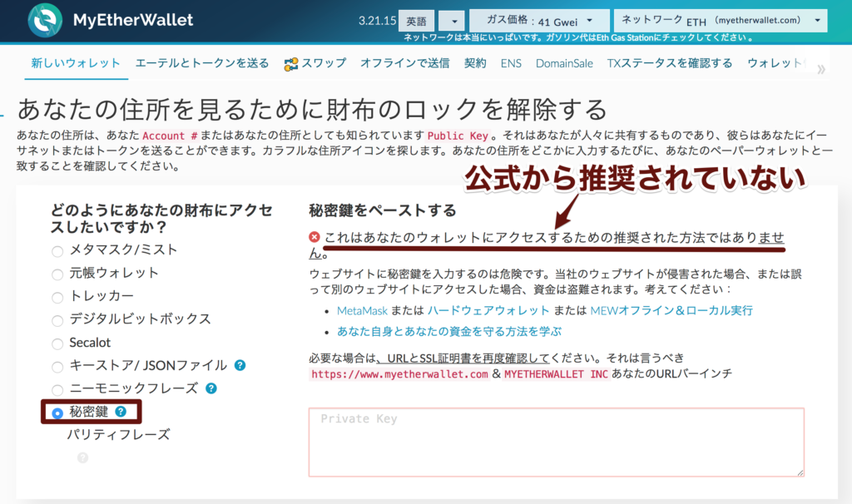Viewport: 852px width, 504px height.
Task: Open the MetaMask link
Action: (362, 311)
